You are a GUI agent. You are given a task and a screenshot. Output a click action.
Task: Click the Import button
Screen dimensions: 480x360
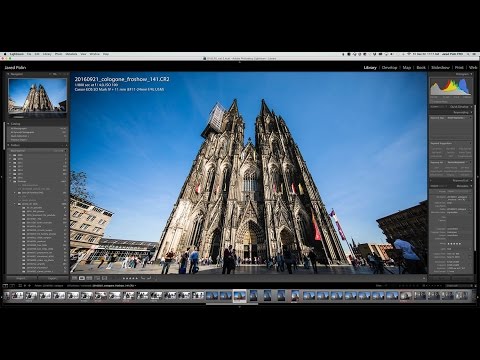(x=21, y=278)
